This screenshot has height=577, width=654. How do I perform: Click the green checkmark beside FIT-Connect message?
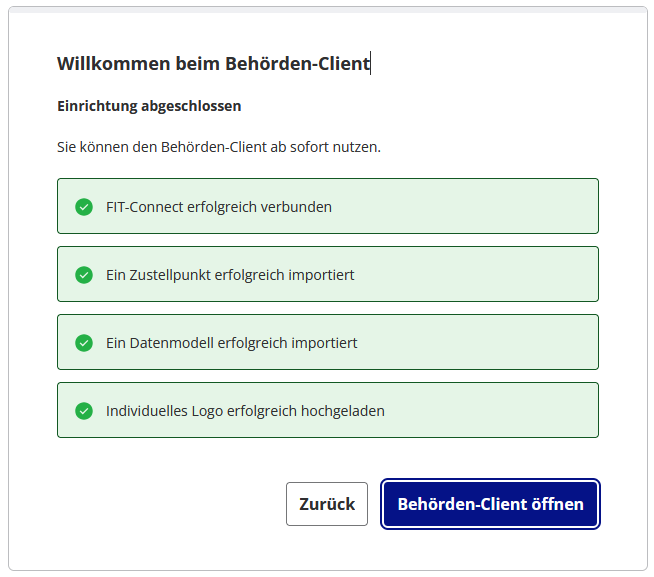(84, 207)
